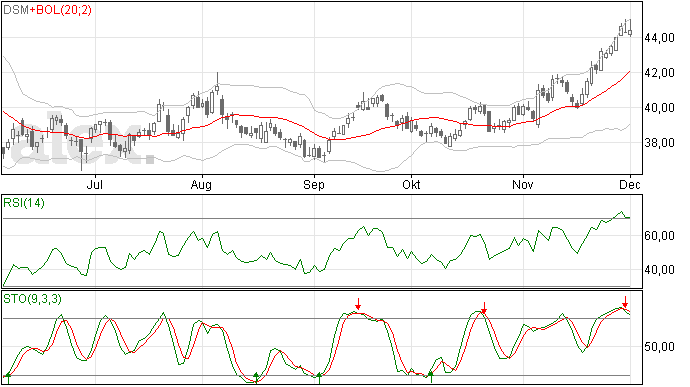Click the 38,00 price axis value
The image size is (690, 387).
click(659, 143)
